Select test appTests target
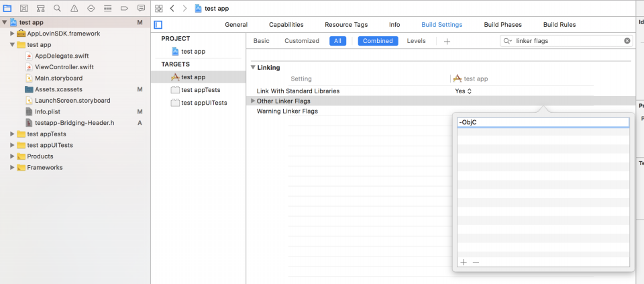 click(201, 90)
